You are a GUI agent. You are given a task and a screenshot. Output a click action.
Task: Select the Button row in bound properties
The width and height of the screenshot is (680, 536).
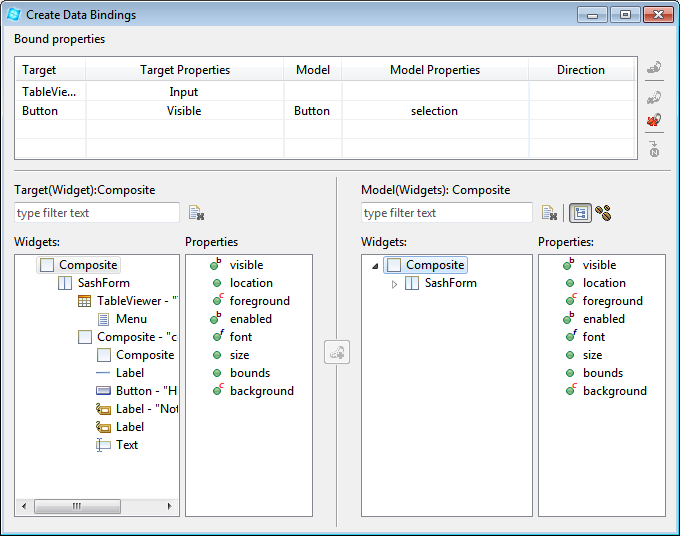pos(40,111)
